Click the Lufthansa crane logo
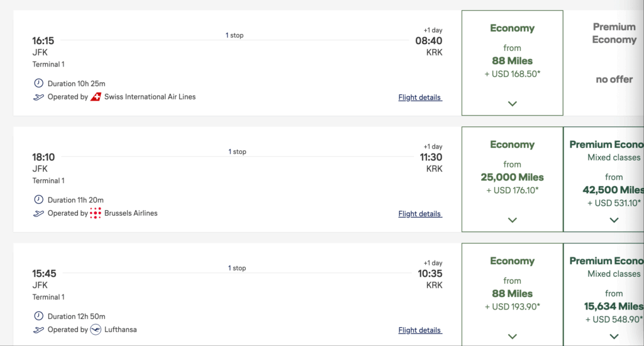The width and height of the screenshot is (644, 346). pyautogui.click(x=96, y=330)
